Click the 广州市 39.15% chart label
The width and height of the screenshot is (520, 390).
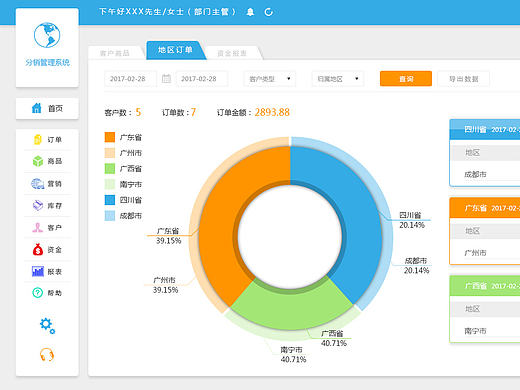pos(165,285)
